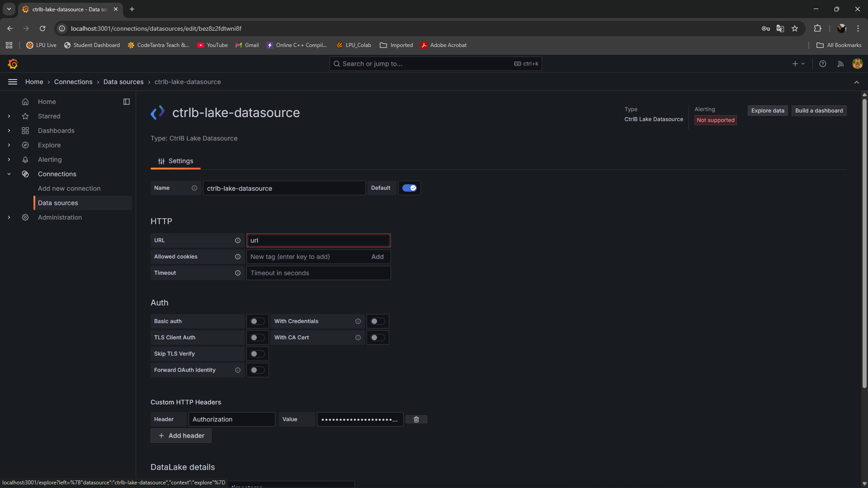The width and height of the screenshot is (868, 488).
Task: Click the Grafana logo icon
Action: pos(13,64)
